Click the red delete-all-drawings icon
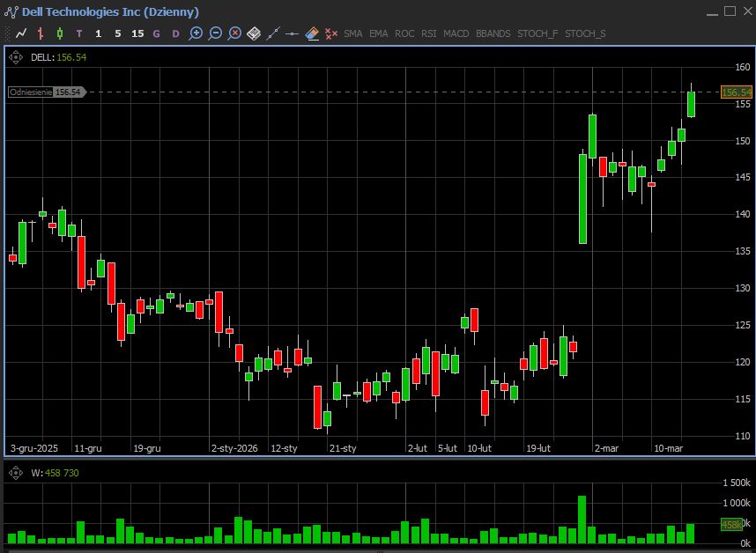 pyautogui.click(x=331, y=33)
